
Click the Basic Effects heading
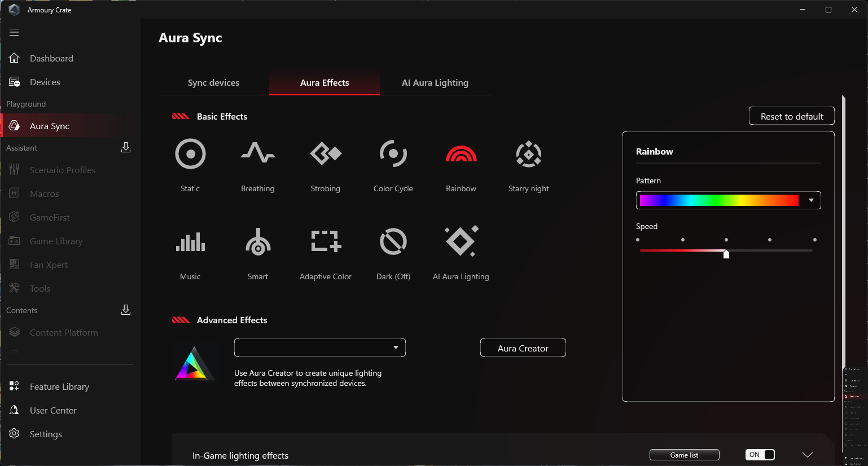222,116
